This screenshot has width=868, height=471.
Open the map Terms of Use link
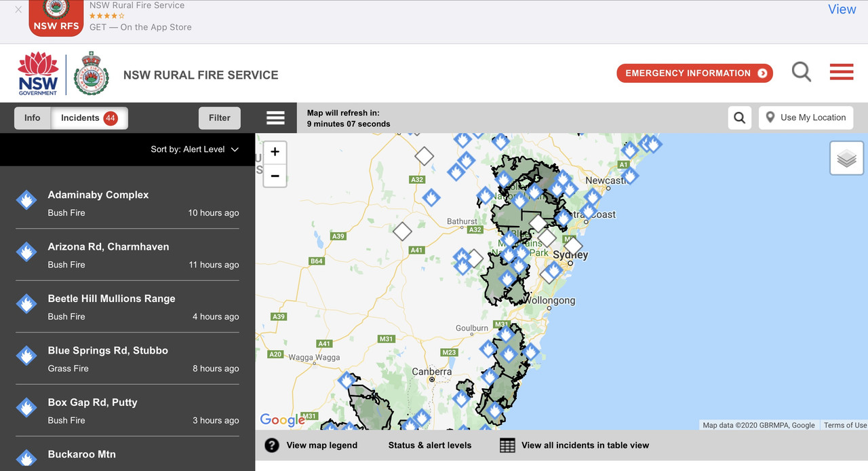click(x=845, y=425)
